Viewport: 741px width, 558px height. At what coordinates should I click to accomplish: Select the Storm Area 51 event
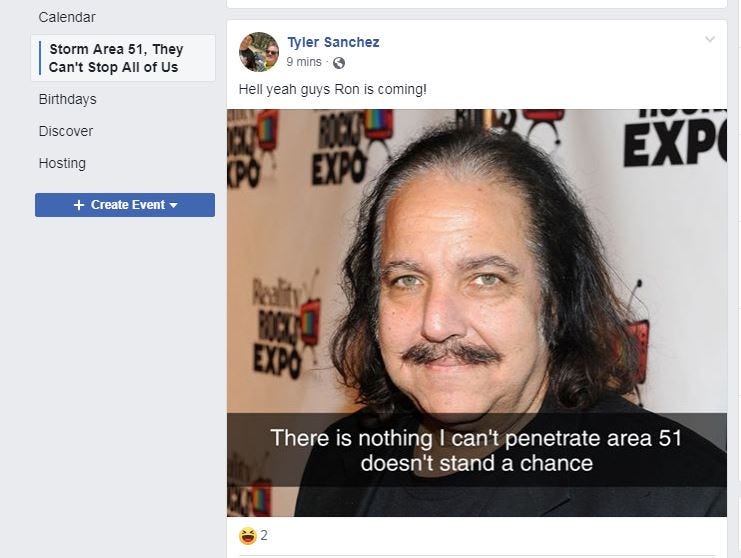pos(116,58)
